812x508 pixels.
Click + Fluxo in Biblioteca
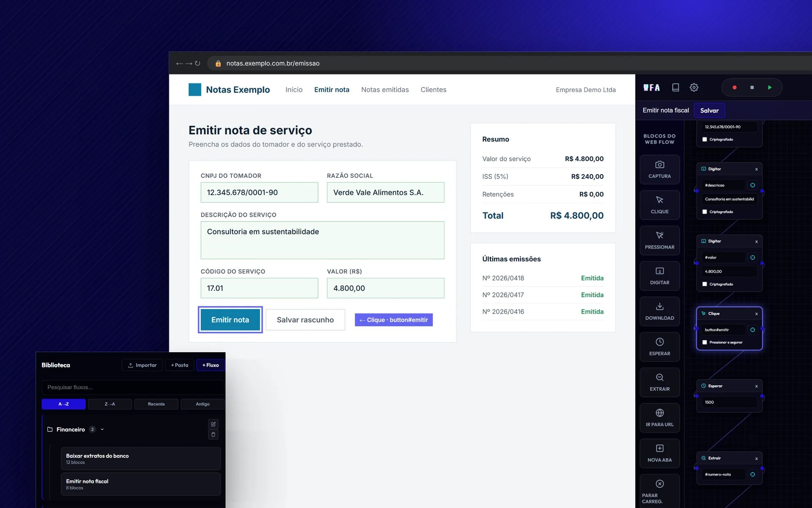(x=211, y=365)
